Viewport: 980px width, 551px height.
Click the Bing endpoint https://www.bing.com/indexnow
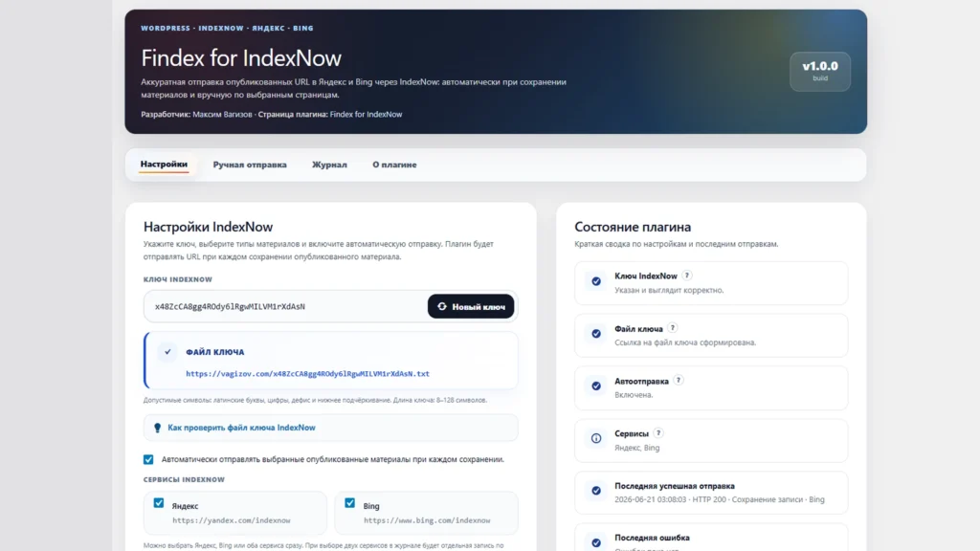[x=427, y=520]
